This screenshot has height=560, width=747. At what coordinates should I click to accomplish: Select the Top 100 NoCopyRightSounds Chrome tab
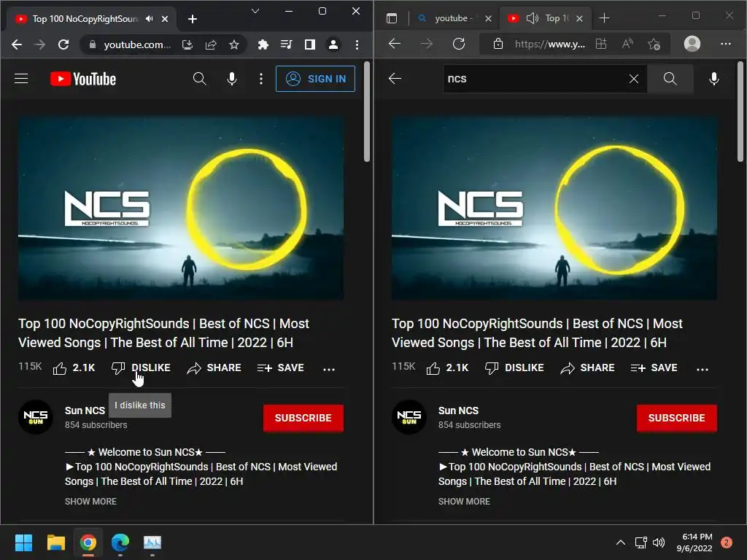tap(85, 18)
